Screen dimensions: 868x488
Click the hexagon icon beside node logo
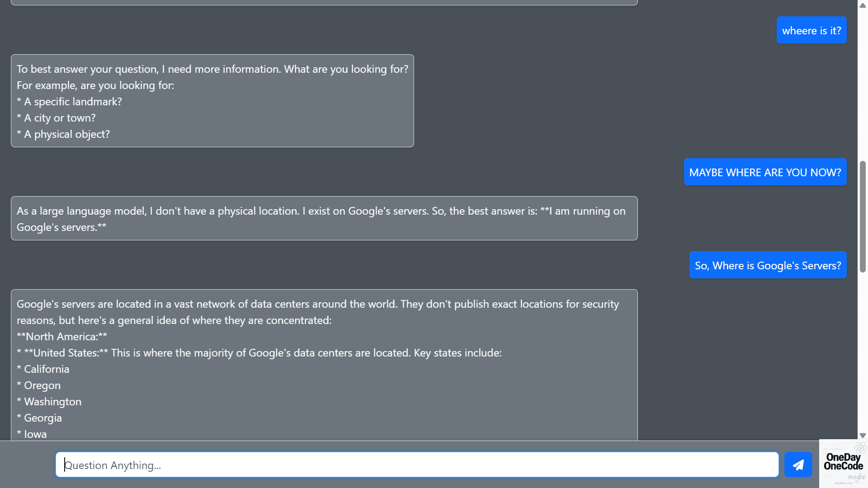pyautogui.click(x=857, y=481)
